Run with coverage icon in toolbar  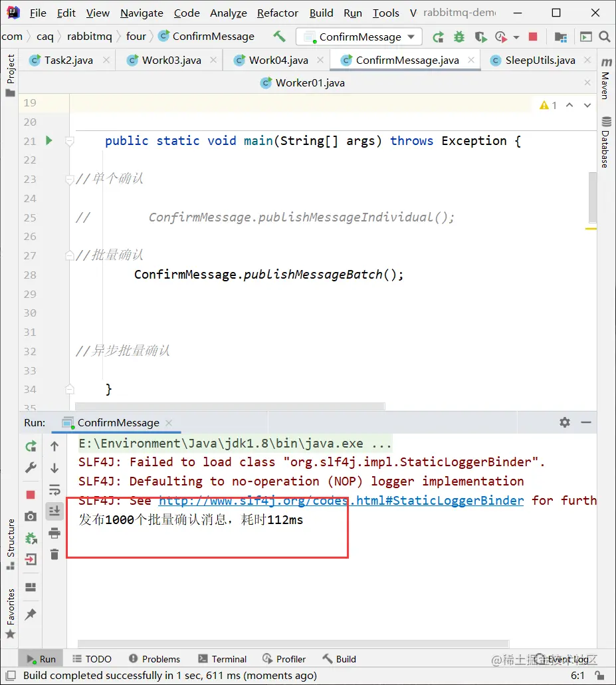click(x=480, y=37)
